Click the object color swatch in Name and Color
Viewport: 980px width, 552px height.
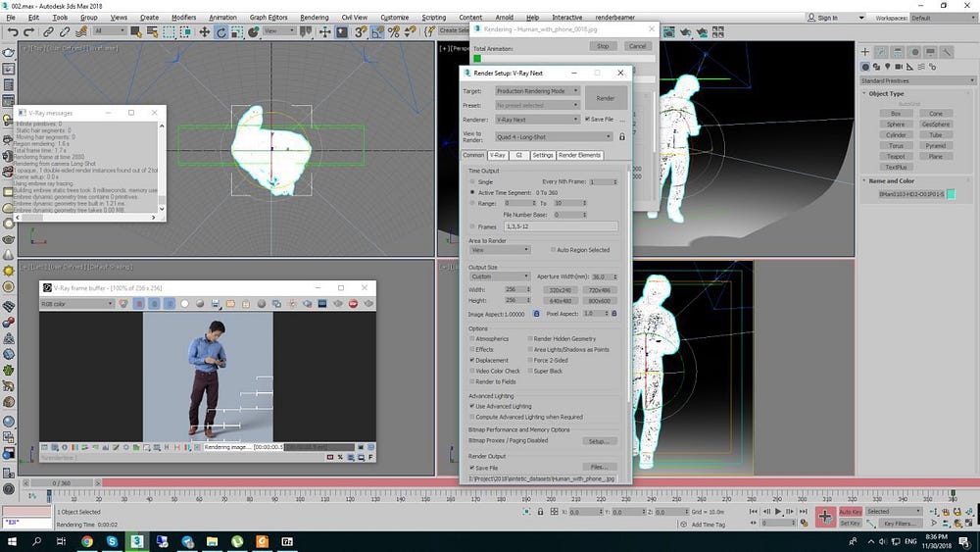[951, 194]
